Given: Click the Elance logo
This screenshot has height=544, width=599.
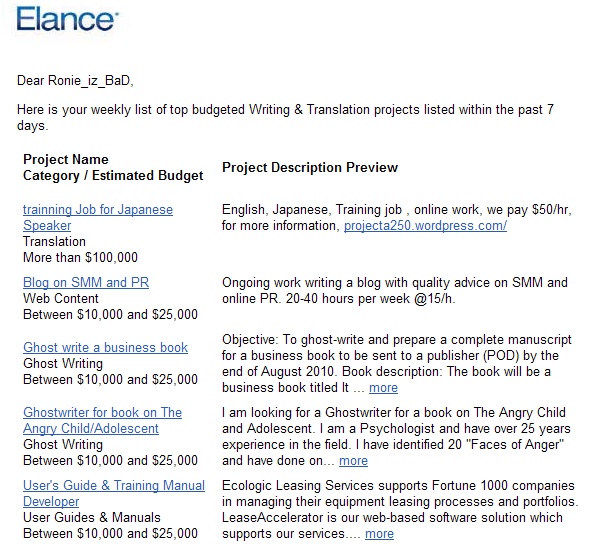Looking at the screenshot, I should (67, 19).
